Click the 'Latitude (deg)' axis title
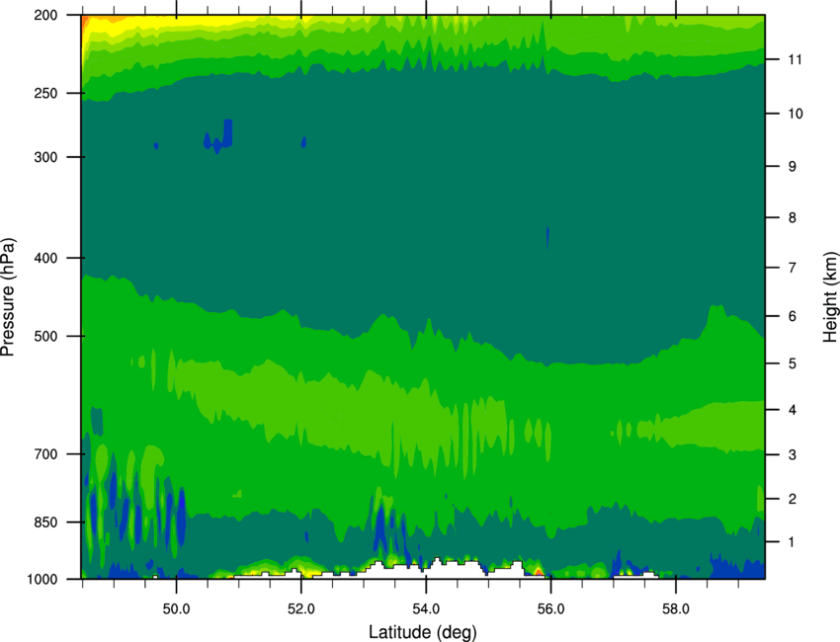Image resolution: width=840 pixels, height=642 pixels. click(423, 632)
